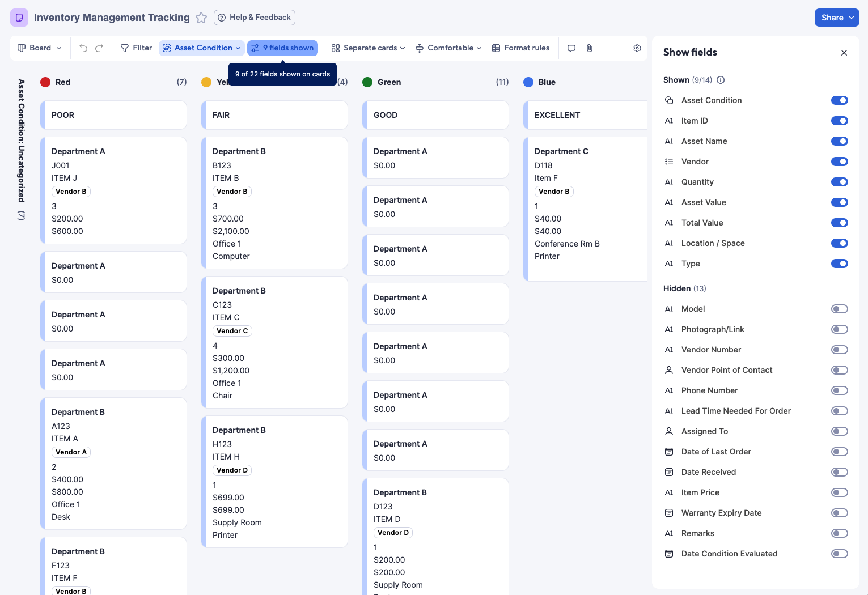Image resolution: width=868 pixels, height=595 pixels.
Task: Click the Green column color dot
Action: (x=367, y=82)
